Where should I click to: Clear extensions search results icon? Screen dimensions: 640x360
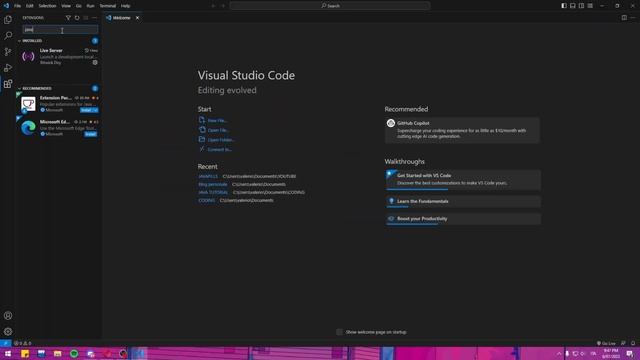coord(86,18)
